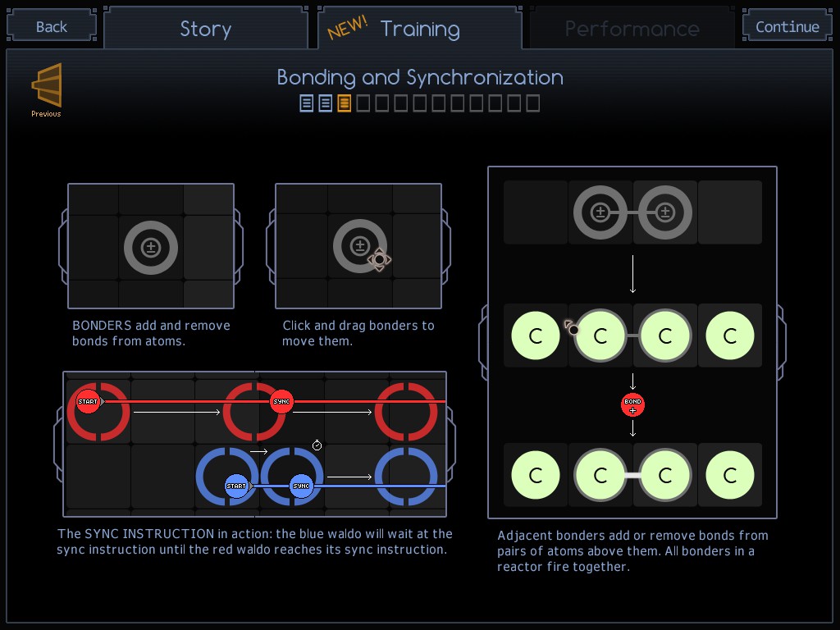Viewport: 840px width, 630px height.
Task: Click the blue waldo ring holding the SYNC instruction
Action: [x=292, y=477]
